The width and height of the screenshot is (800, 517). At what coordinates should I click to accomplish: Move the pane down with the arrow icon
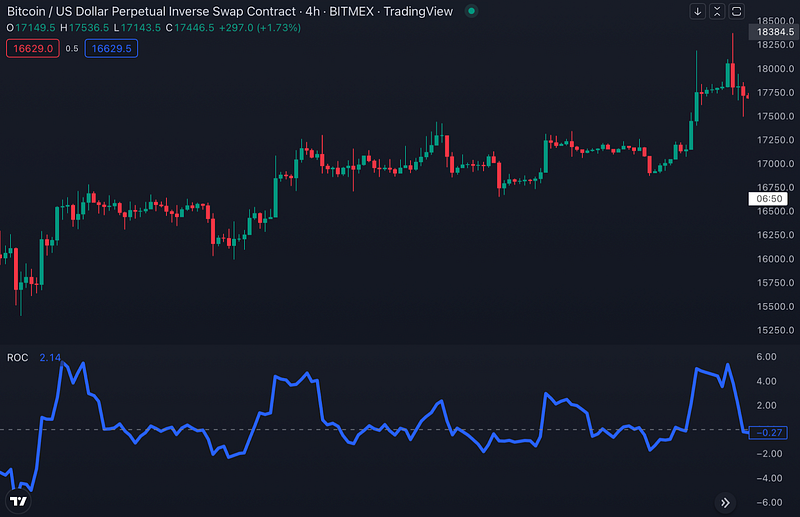pos(697,11)
